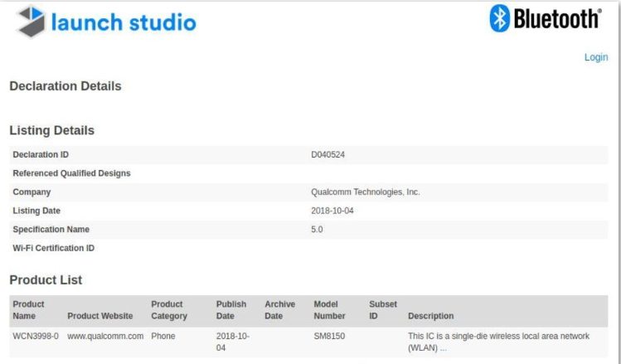Open the www.qualcomm.com product website link
Image resolution: width=621 pixels, height=364 pixels.
[x=105, y=336]
